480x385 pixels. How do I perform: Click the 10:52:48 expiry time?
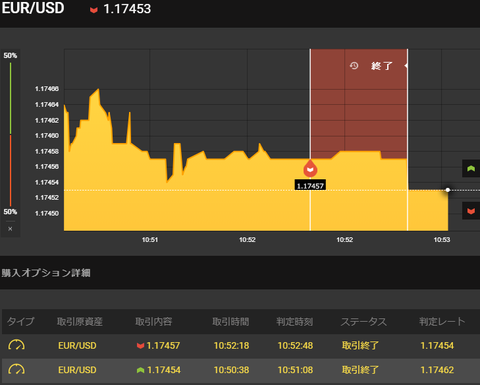pos(295,346)
